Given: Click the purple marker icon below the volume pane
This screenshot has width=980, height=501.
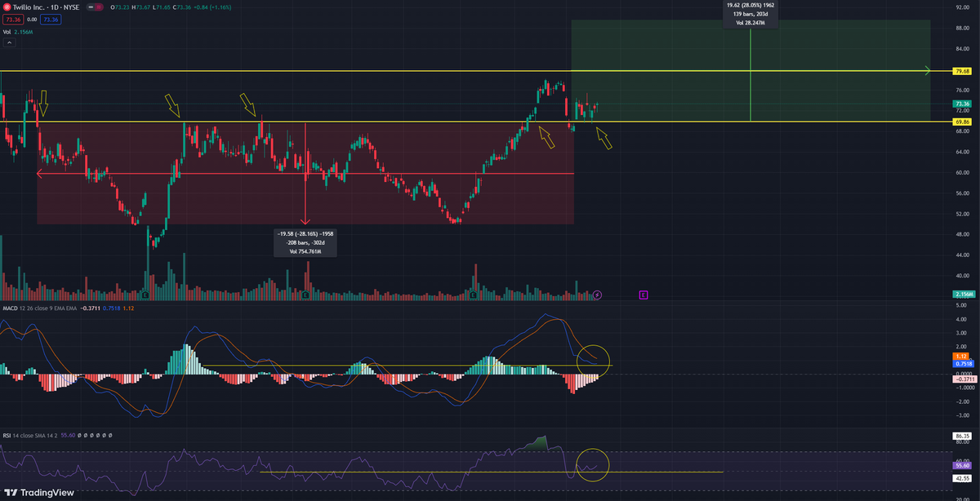Looking at the screenshot, I should 643,295.
